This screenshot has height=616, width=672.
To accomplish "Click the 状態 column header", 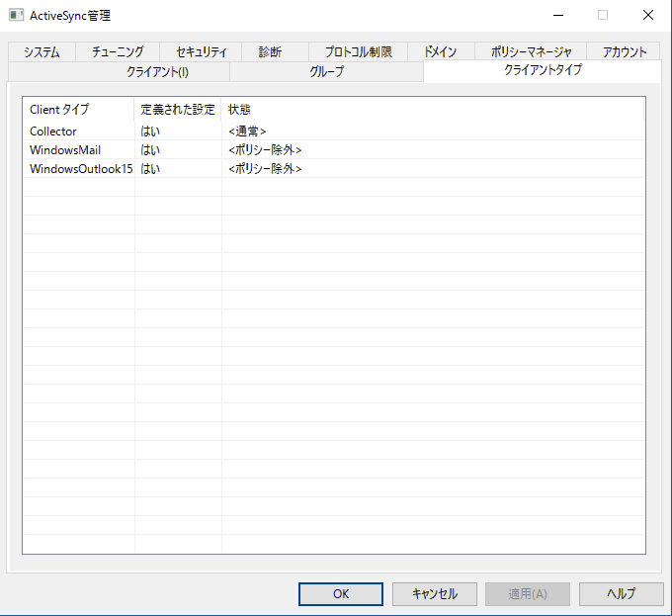I will click(x=433, y=110).
